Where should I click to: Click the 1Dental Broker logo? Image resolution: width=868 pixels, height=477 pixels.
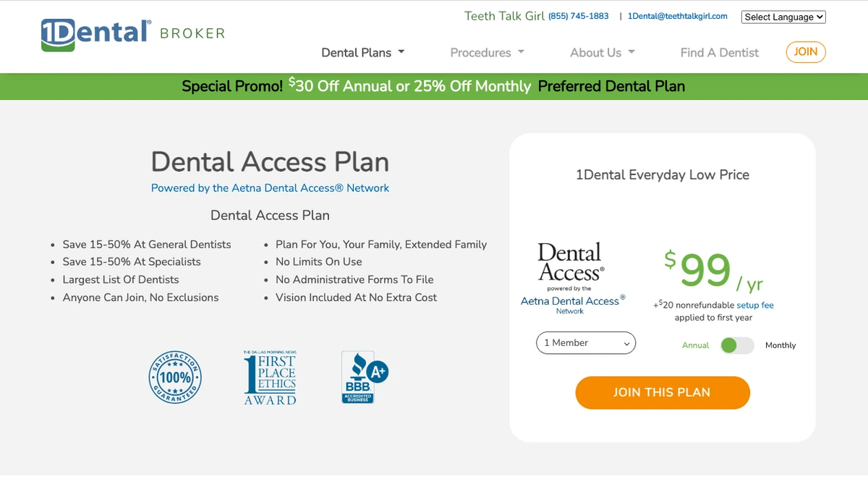pyautogui.click(x=133, y=35)
